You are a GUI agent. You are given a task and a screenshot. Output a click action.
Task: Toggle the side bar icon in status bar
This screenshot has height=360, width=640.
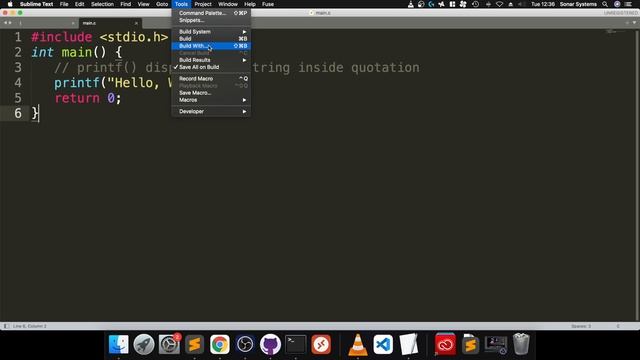pos(6,326)
